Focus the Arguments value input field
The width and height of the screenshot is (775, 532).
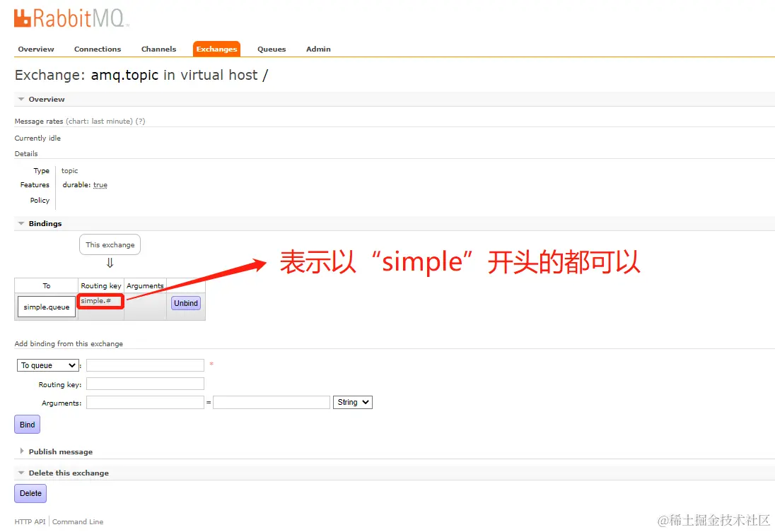tap(272, 402)
